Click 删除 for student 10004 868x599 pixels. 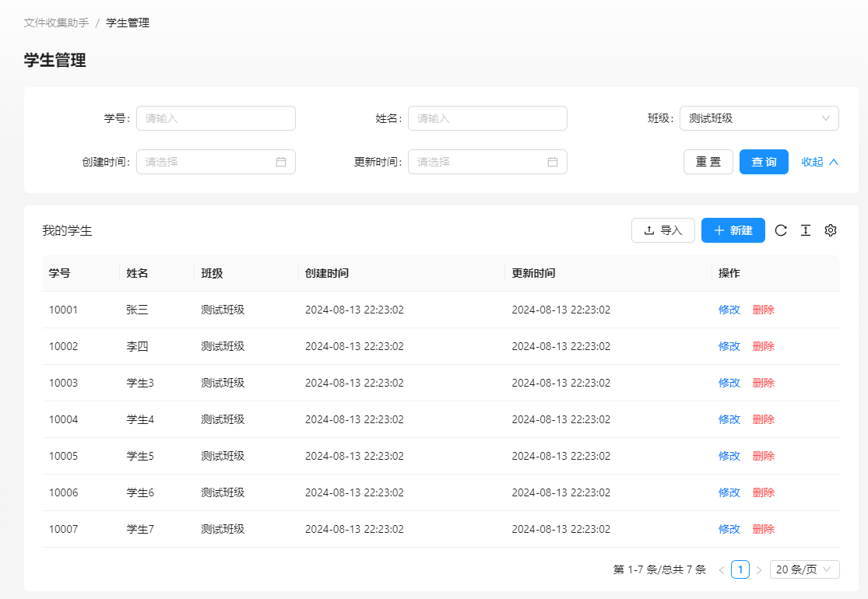764,419
